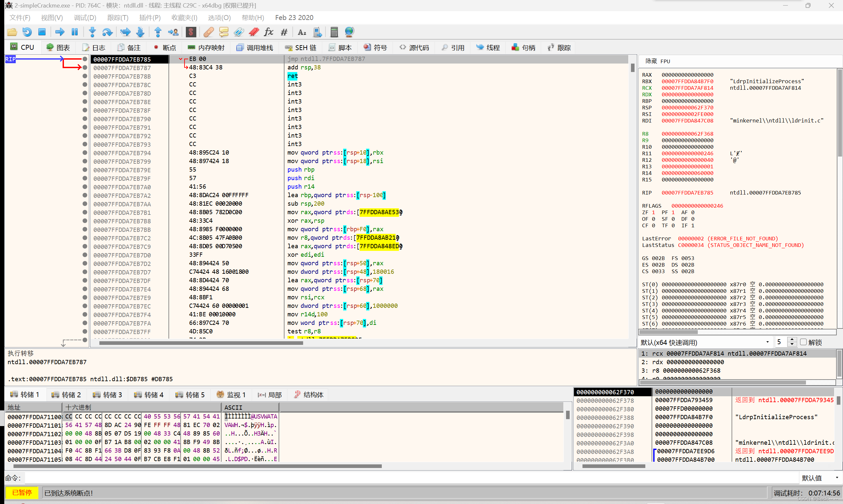Open the patches bandage icon
Viewport: 843px width, 504px height.
[x=208, y=32]
